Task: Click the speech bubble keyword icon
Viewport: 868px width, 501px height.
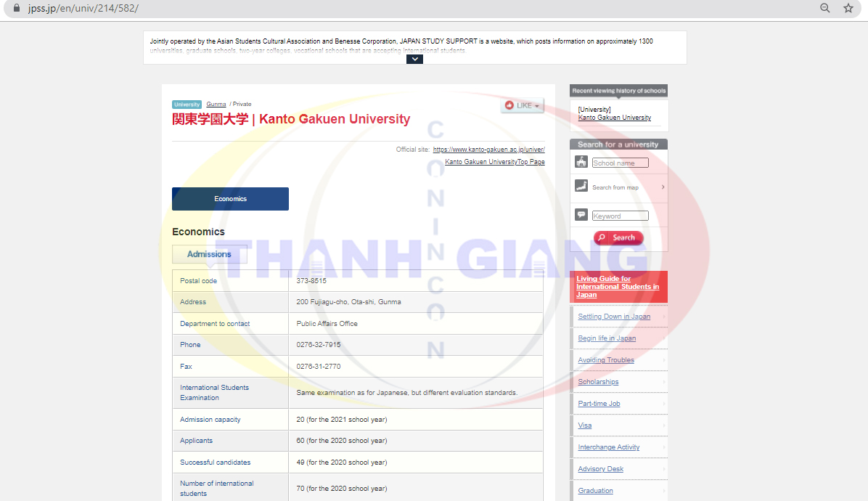Action: [x=581, y=215]
